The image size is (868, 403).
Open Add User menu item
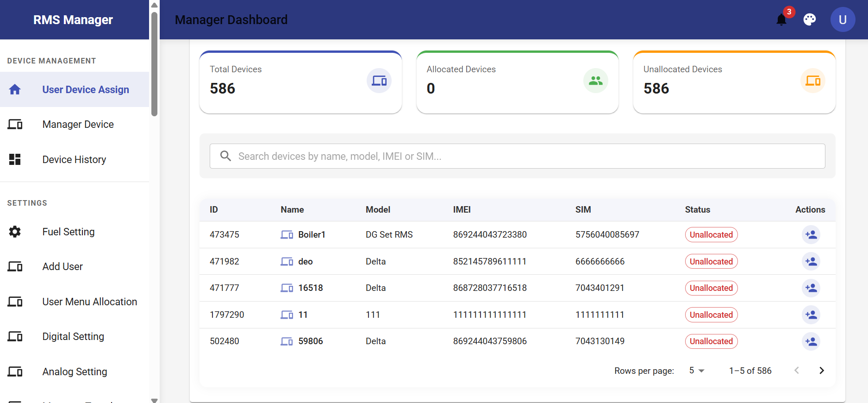(x=75, y=266)
